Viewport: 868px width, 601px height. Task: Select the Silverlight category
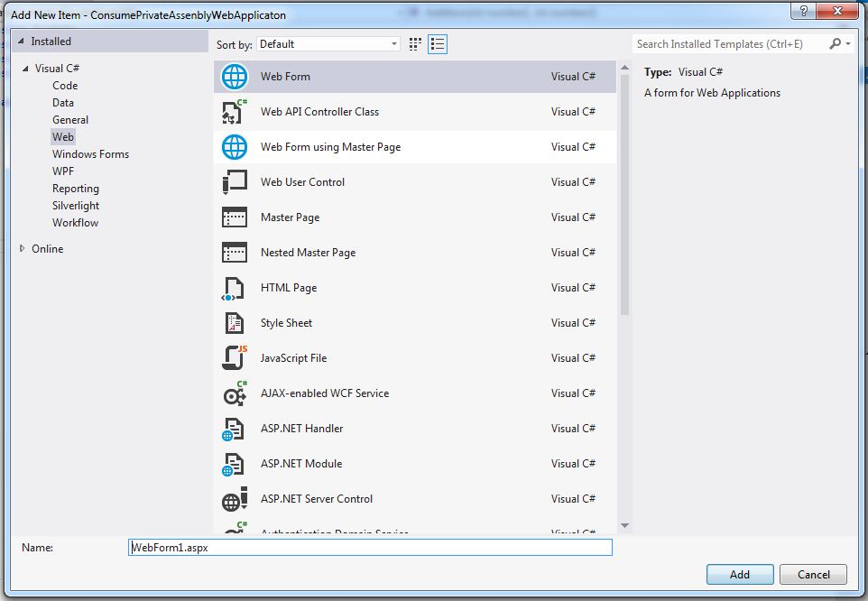(76, 206)
